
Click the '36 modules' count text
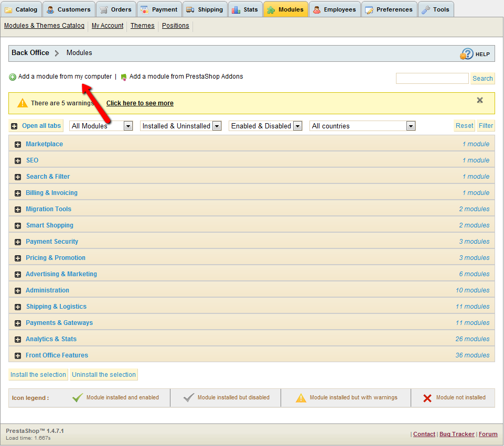(x=473, y=355)
